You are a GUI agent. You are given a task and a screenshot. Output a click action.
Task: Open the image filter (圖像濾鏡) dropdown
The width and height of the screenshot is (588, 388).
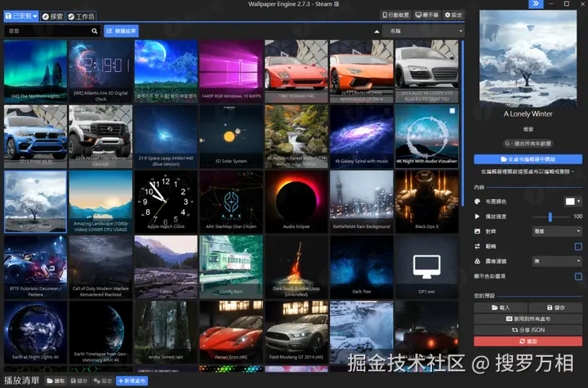(557, 261)
